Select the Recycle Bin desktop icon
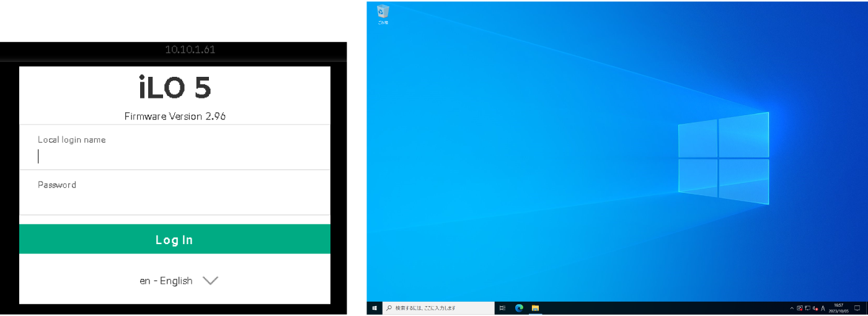Screen dimensions: 868x316 [383, 14]
